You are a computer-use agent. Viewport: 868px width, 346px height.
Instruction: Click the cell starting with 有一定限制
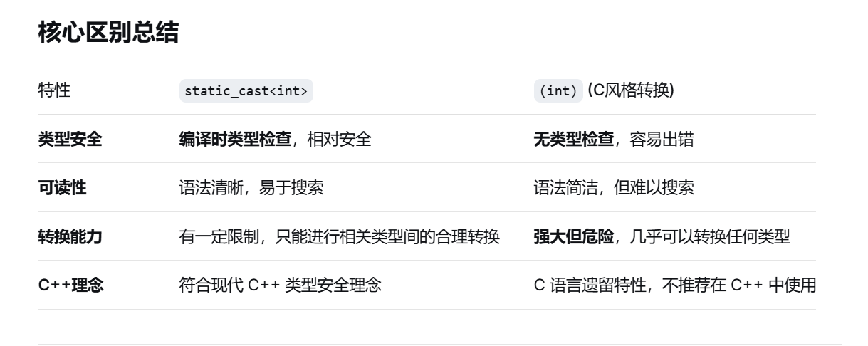(x=340, y=237)
